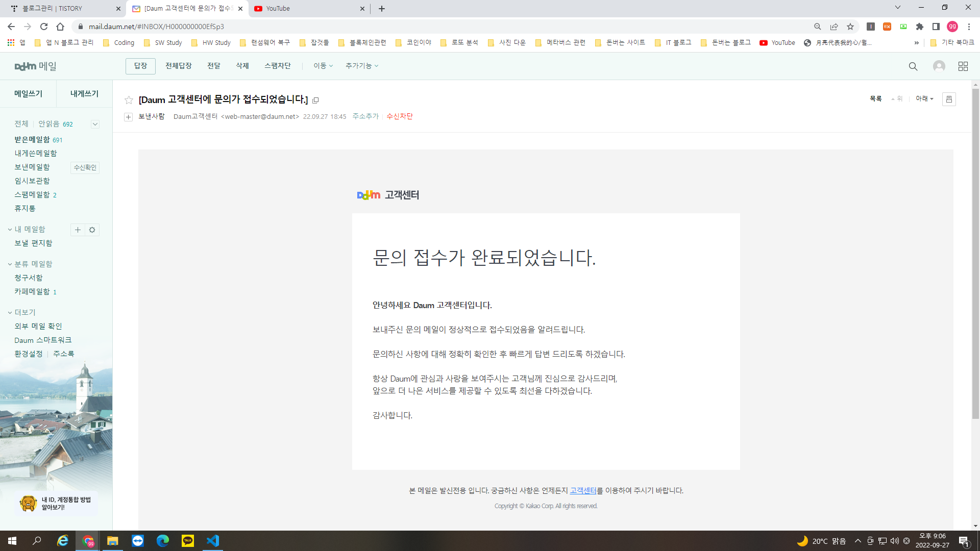
Task: Open 받은메일함 inbox folder
Action: pyautogui.click(x=32, y=140)
